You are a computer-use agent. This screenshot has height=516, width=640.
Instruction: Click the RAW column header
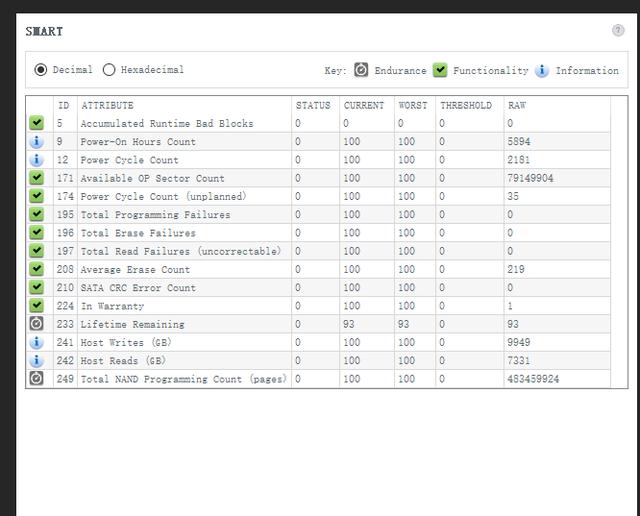(517, 105)
